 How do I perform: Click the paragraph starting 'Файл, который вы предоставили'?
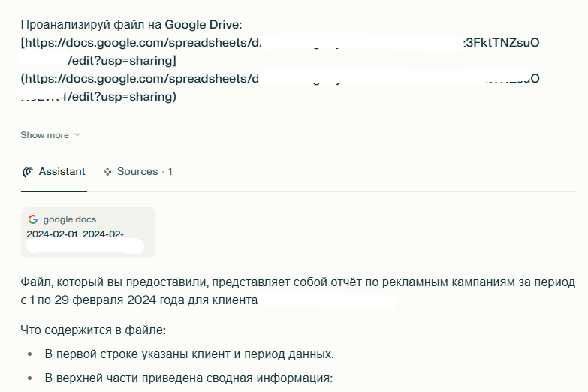pos(297,291)
